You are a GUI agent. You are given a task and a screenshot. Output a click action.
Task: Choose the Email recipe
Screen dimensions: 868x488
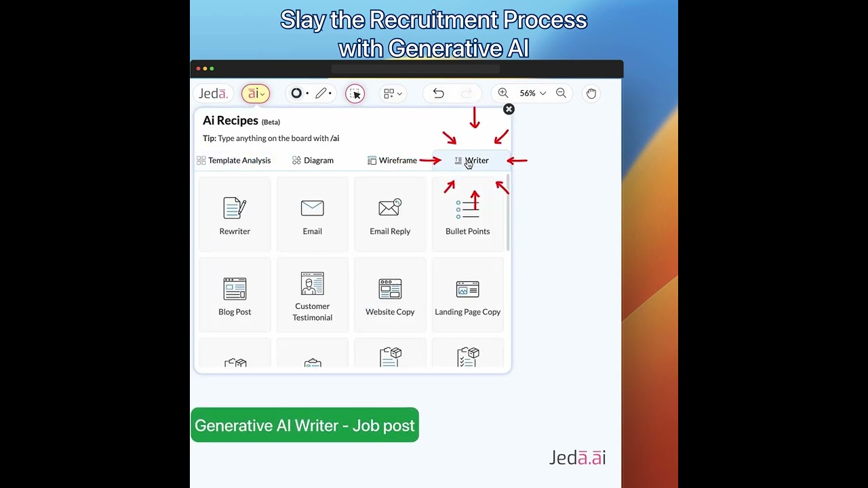pyautogui.click(x=313, y=215)
